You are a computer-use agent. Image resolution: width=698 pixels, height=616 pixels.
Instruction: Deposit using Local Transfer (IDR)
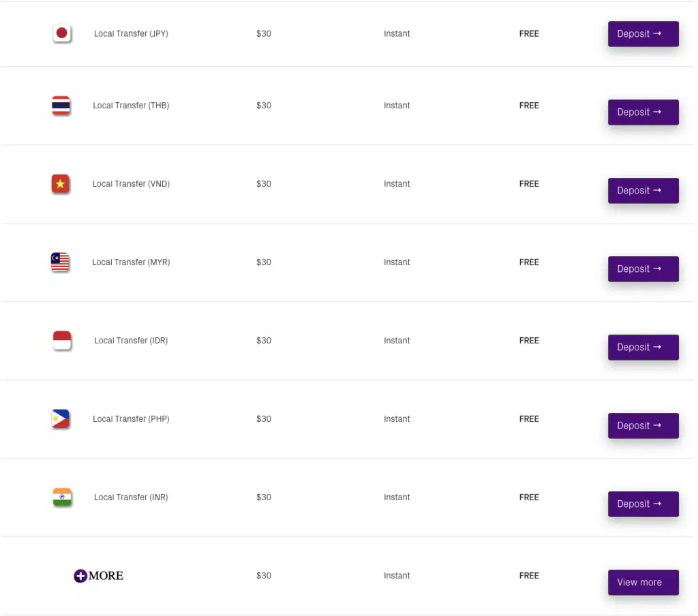643,347
